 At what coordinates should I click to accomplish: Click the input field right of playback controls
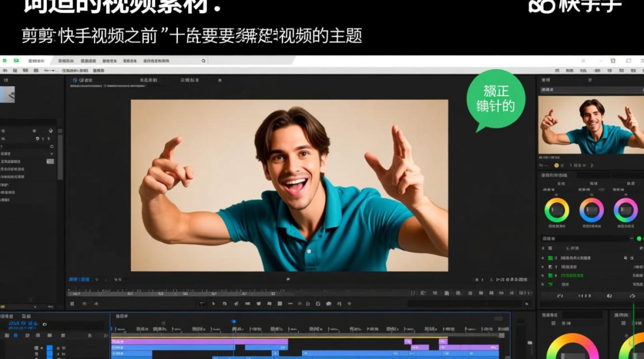click(x=464, y=303)
